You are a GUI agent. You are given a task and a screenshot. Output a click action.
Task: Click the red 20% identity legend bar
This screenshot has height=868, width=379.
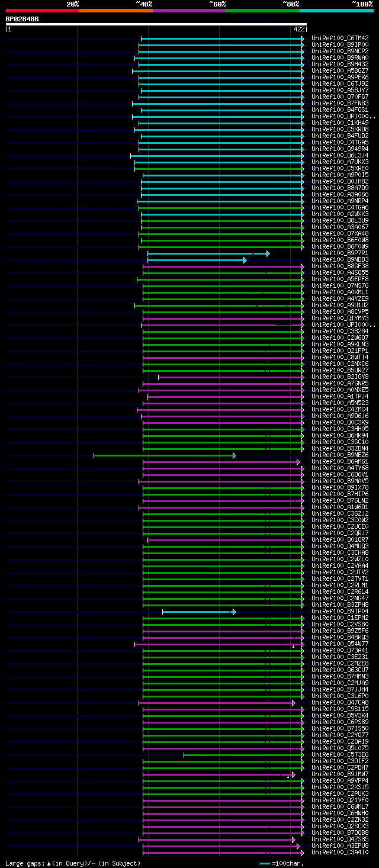[42, 11]
